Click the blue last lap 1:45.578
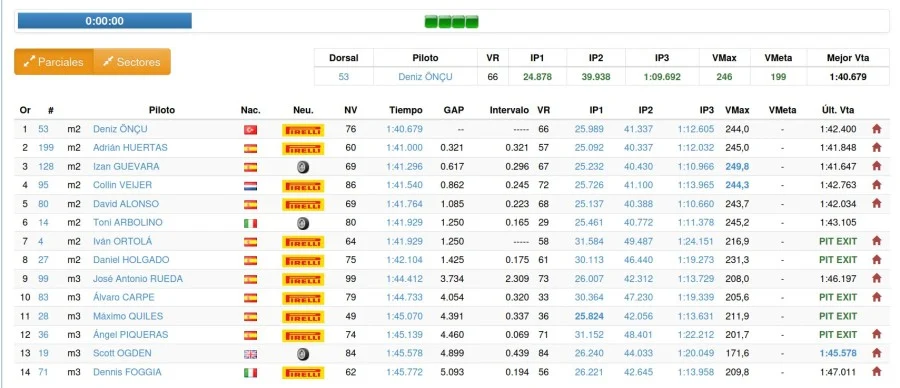Viewport: 900px width, 388px height. point(838,353)
